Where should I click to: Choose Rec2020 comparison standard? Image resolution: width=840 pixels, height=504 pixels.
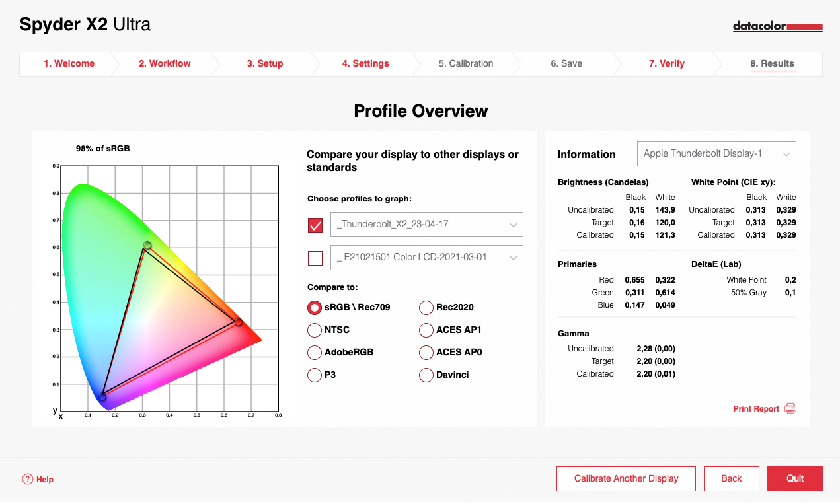coord(426,307)
